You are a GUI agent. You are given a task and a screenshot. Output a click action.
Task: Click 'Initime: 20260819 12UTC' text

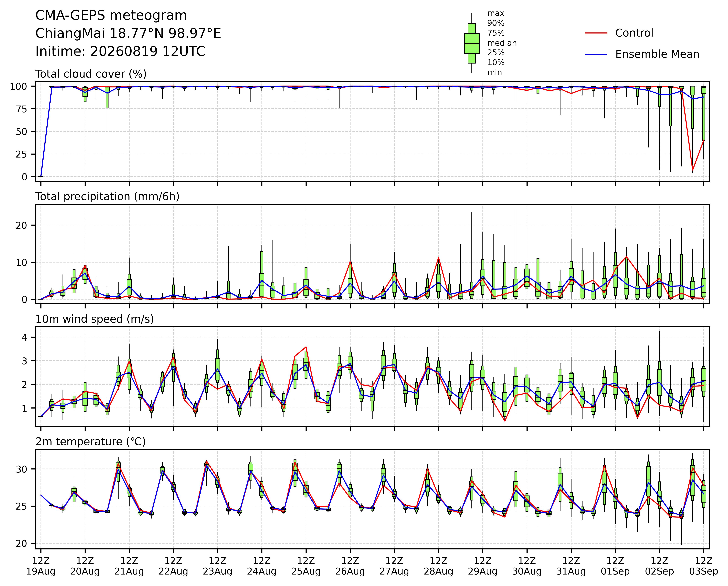pyautogui.click(x=120, y=52)
